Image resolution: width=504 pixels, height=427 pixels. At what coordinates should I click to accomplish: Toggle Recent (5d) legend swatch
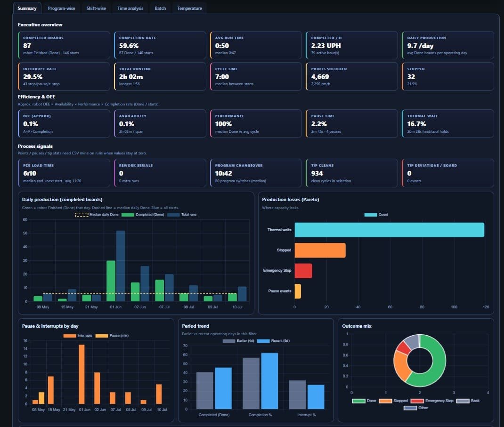click(x=263, y=340)
